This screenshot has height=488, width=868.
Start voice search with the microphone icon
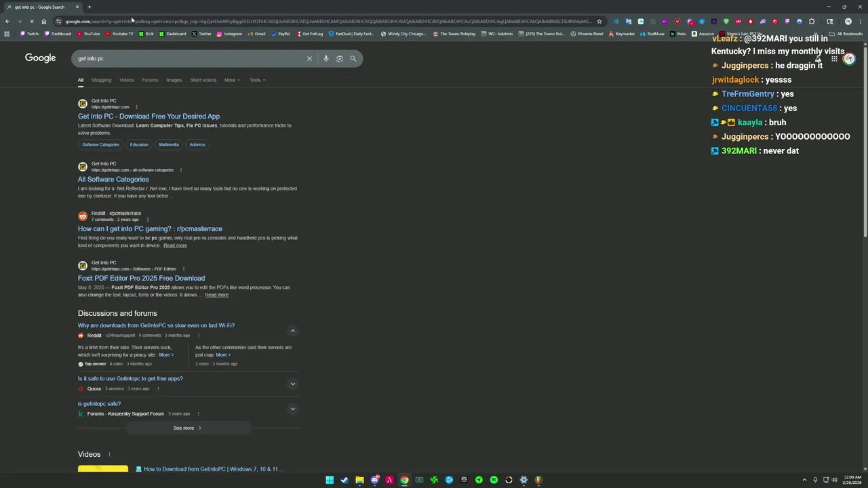point(326,58)
